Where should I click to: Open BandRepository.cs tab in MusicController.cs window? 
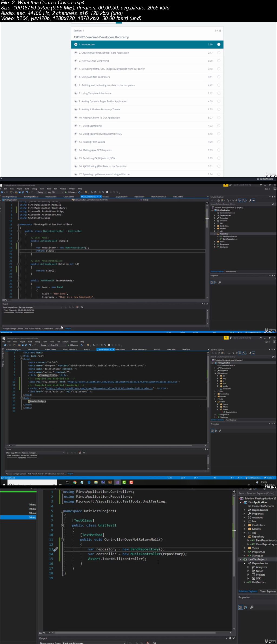click(x=9, y=197)
